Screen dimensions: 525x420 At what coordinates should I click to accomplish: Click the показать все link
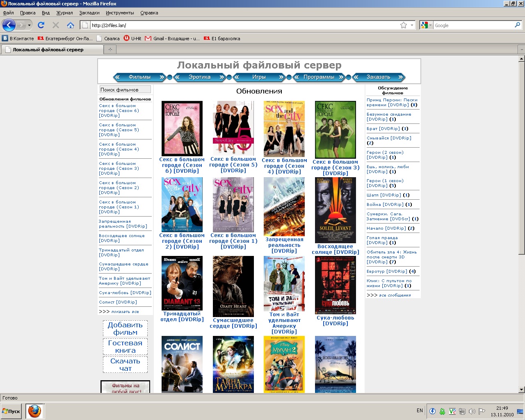point(125,312)
